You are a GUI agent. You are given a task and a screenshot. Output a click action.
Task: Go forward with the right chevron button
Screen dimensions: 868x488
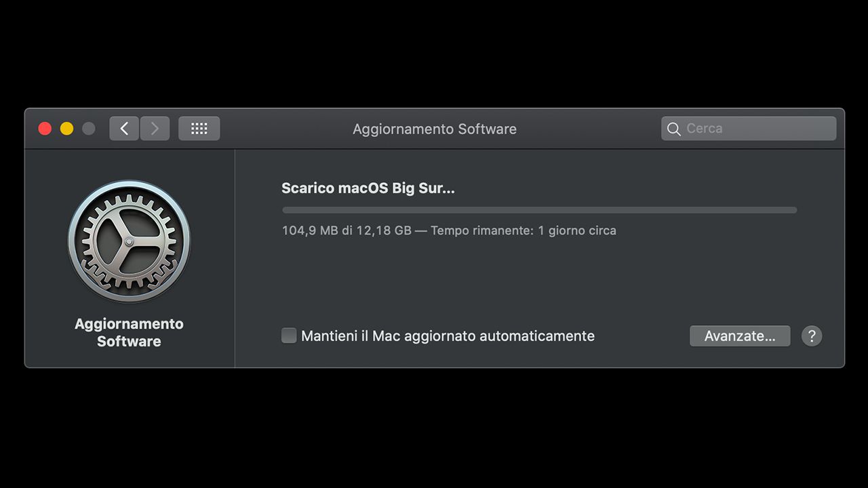click(x=155, y=128)
